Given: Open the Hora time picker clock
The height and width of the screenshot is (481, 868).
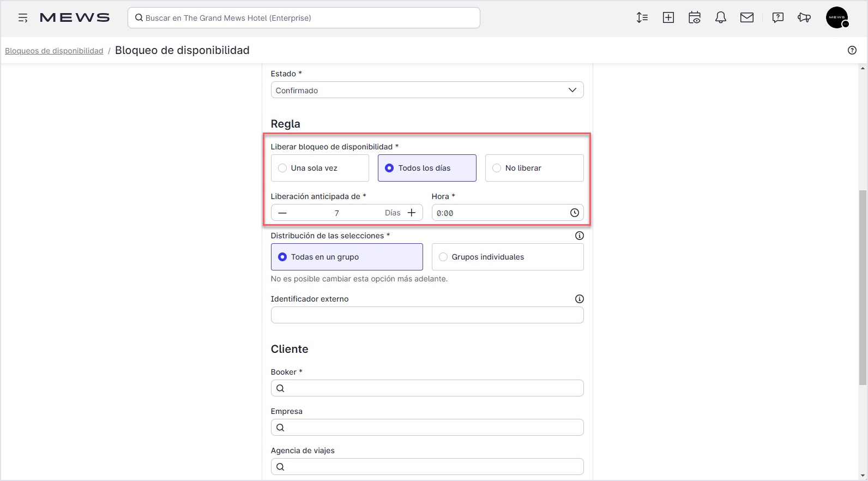Looking at the screenshot, I should click(574, 213).
